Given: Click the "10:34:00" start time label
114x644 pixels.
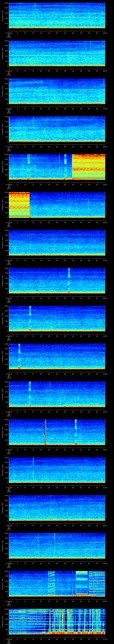Looking at the screenshot, I should pos(9,33).
